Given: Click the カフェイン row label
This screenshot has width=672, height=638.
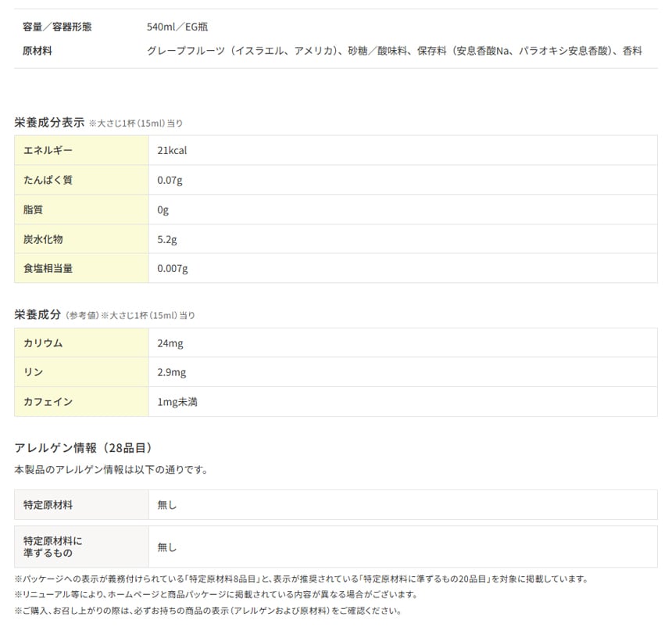Looking at the screenshot, I should (48, 402).
